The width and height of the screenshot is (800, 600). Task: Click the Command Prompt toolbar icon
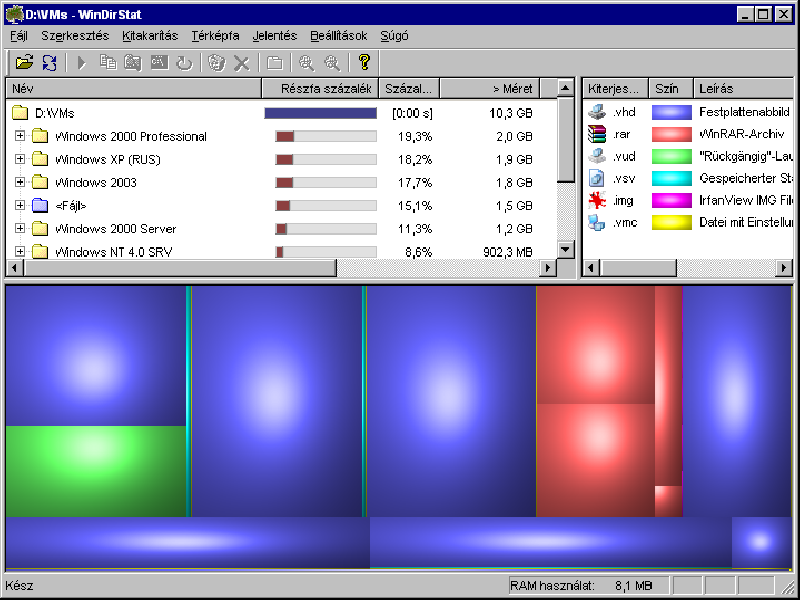[159, 62]
